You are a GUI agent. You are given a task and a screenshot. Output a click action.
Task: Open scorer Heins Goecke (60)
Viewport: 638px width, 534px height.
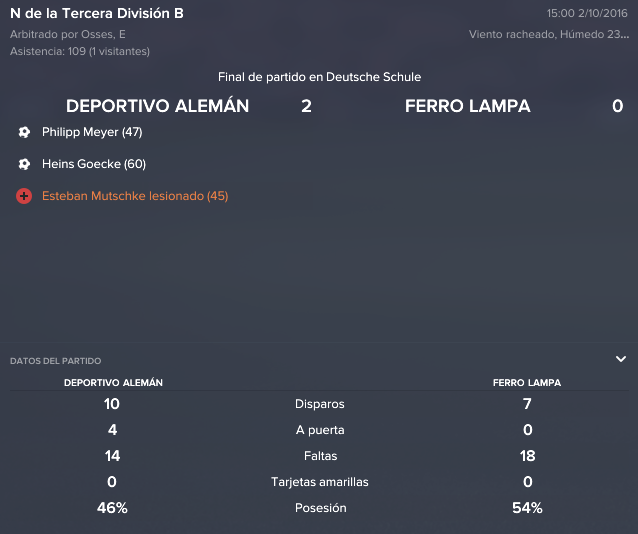[x=94, y=164]
